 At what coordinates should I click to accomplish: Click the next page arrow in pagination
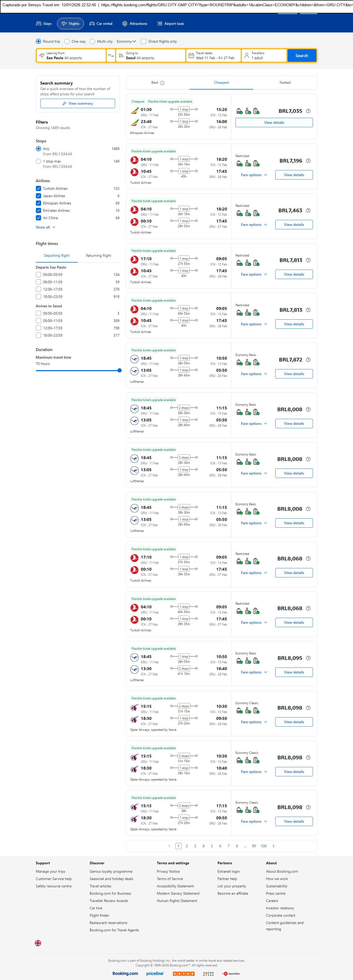[273, 846]
